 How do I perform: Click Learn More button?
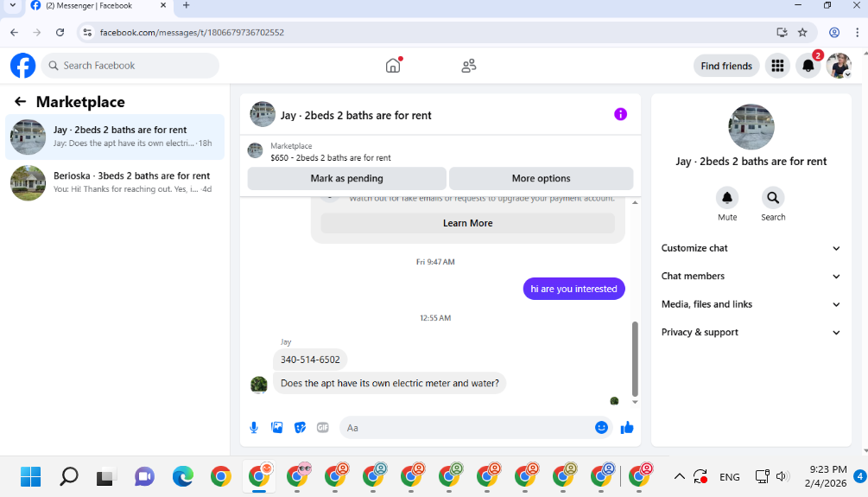coord(467,223)
